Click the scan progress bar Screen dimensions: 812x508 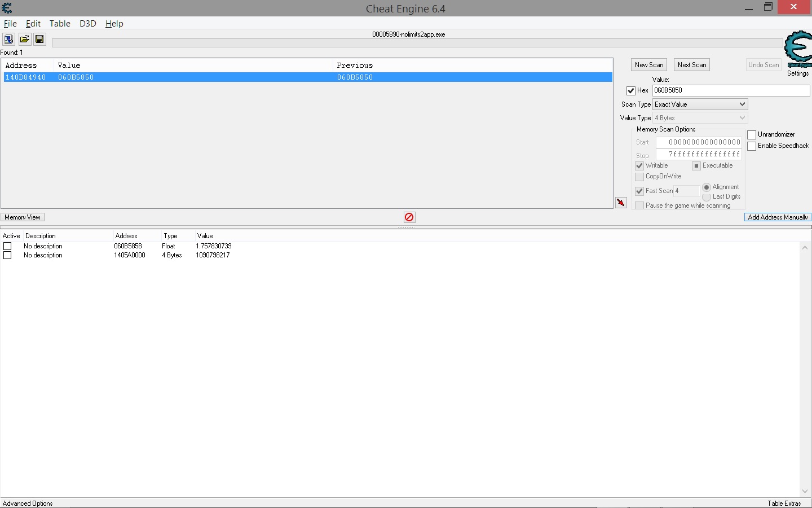point(417,43)
